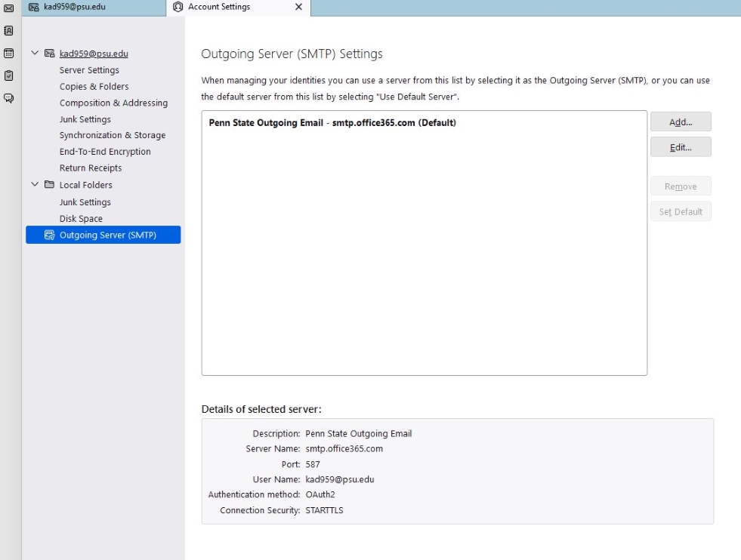Screen dimensions: 741x560
Task: Open Return Receipts settings
Action: (90, 168)
